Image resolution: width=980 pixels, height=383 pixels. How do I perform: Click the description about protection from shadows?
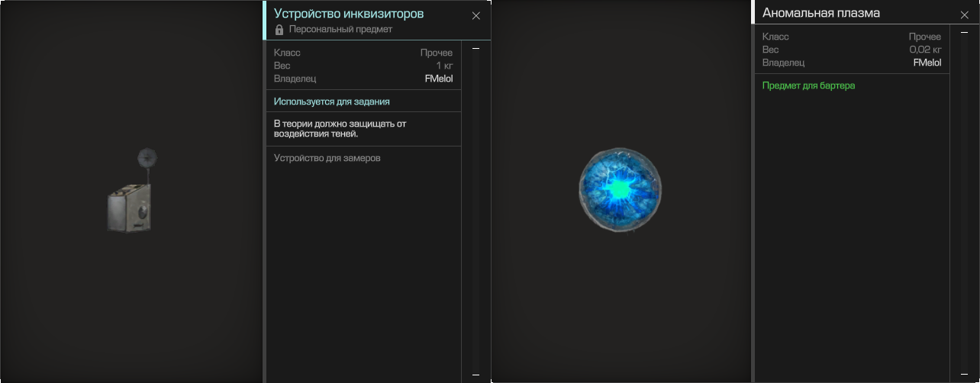pos(340,128)
